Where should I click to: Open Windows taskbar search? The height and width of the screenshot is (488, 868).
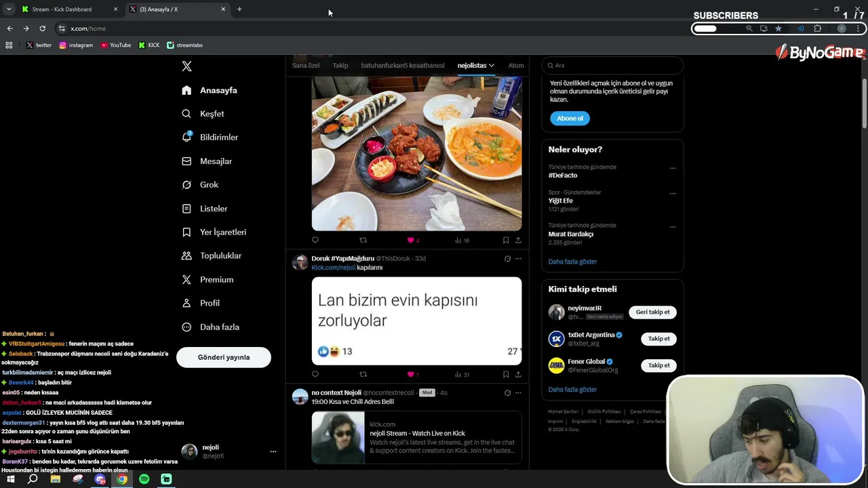tap(33, 479)
